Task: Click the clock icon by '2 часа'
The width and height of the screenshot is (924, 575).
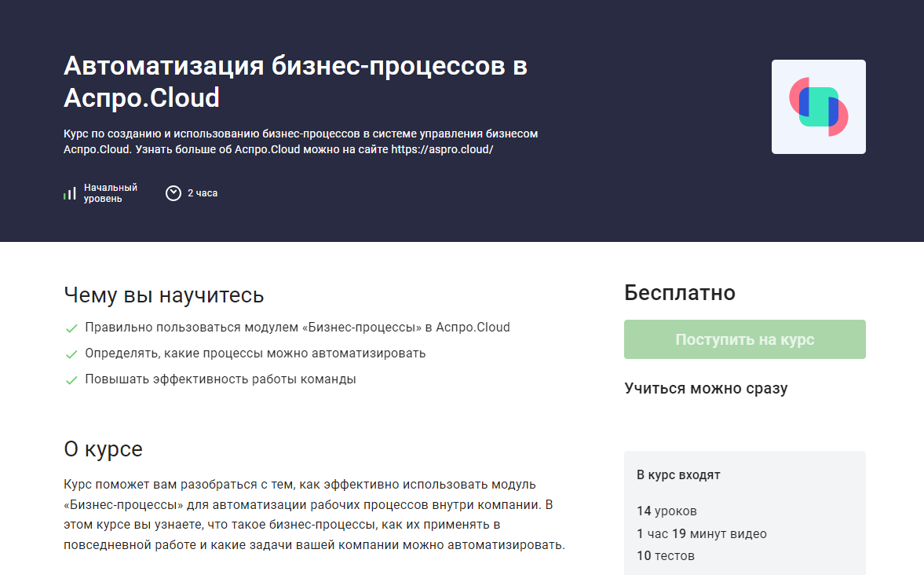Action: click(x=173, y=193)
